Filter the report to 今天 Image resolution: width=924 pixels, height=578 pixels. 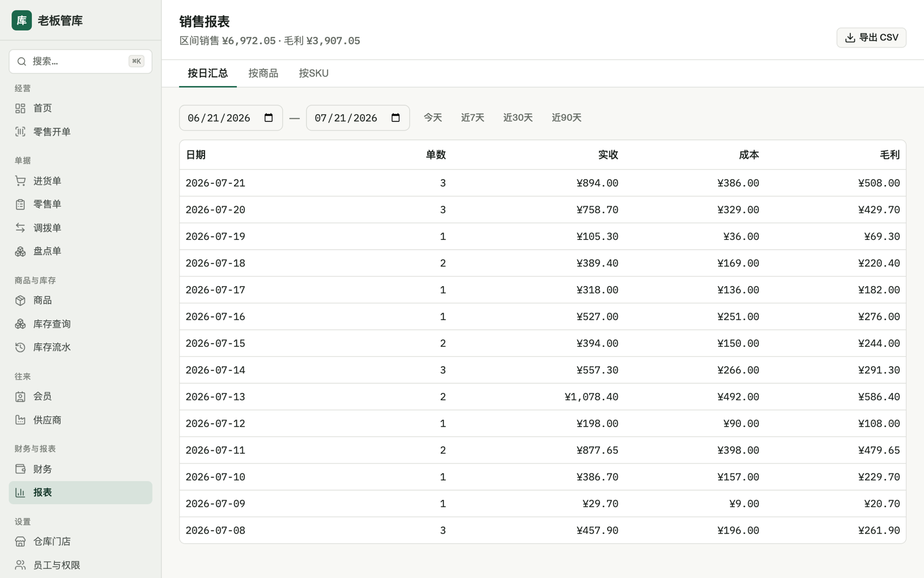point(433,118)
